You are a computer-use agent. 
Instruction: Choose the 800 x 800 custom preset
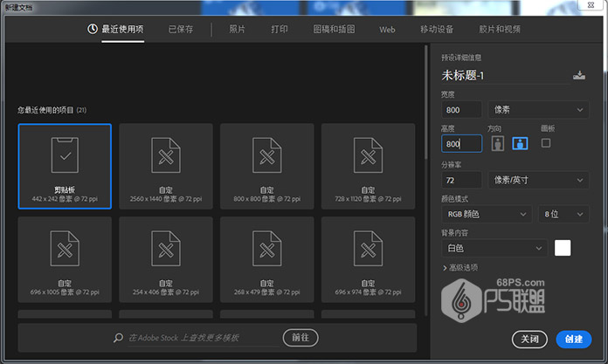coord(267,167)
